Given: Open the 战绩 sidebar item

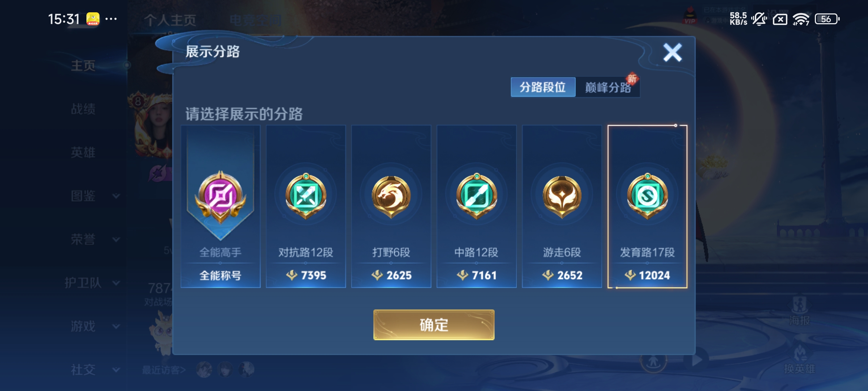Looking at the screenshot, I should pyautogui.click(x=83, y=109).
